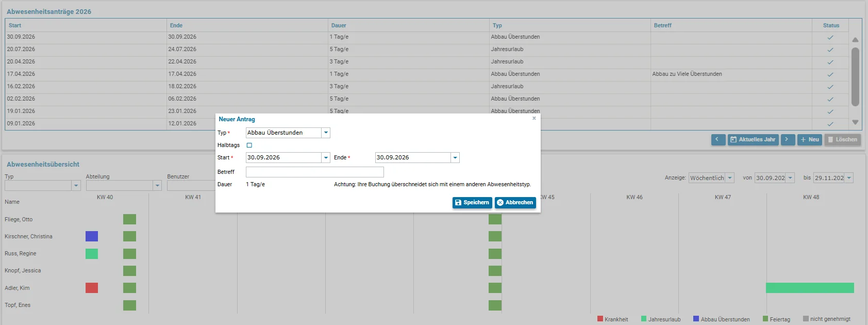Click the Neu button
Image resolution: width=868 pixels, height=325 pixels.
[810, 140]
